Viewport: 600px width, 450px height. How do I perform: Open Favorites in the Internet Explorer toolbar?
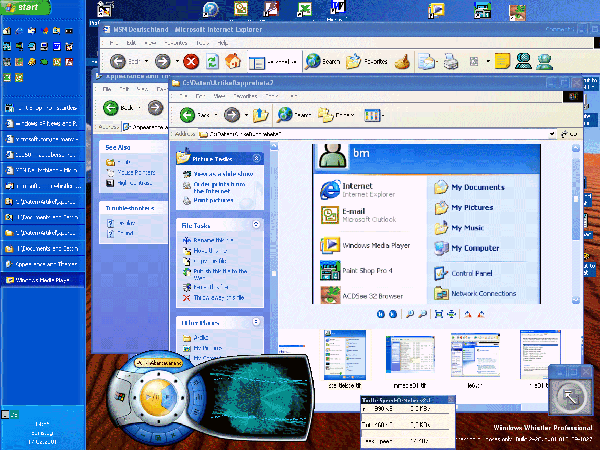click(367, 61)
